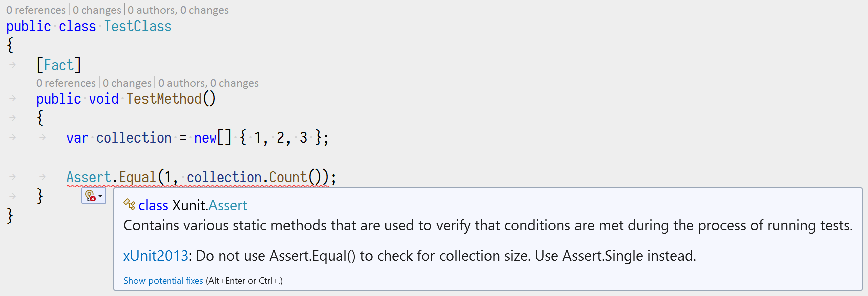This screenshot has height=296, width=868.
Task: Open the Quick Actions dropdown arrow
Action: point(100,196)
